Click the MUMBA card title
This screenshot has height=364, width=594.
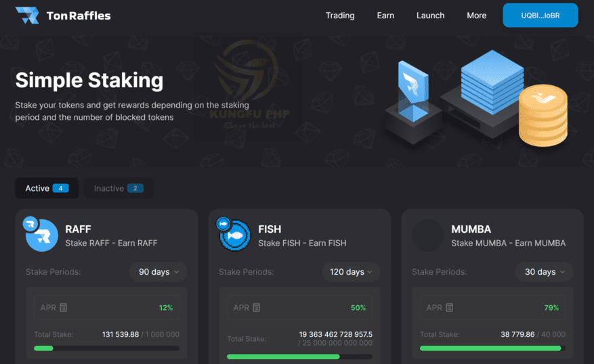point(471,229)
